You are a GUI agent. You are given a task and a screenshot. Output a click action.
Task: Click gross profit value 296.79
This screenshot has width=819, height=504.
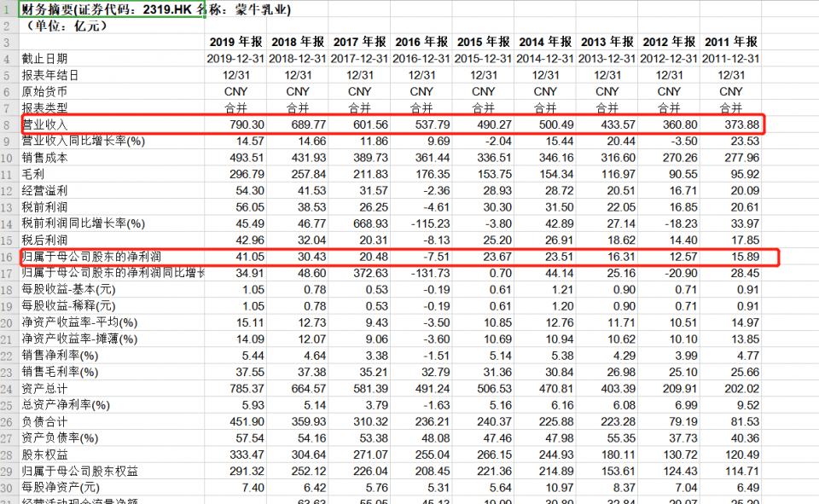tap(247, 175)
